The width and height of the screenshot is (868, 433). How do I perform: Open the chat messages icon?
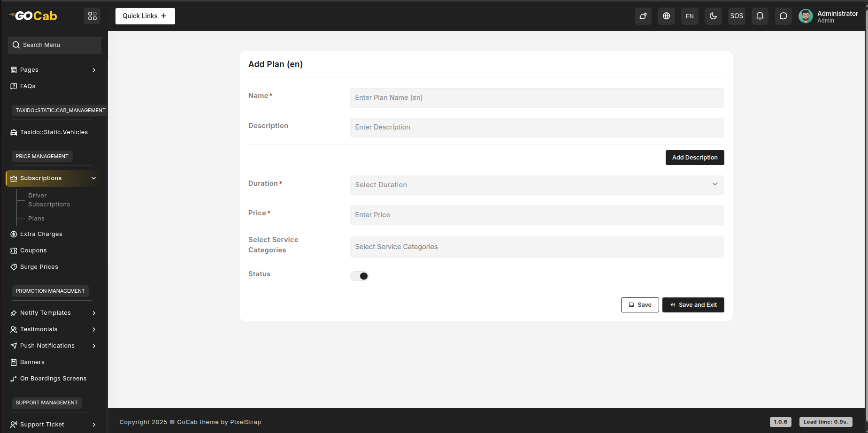click(x=783, y=16)
